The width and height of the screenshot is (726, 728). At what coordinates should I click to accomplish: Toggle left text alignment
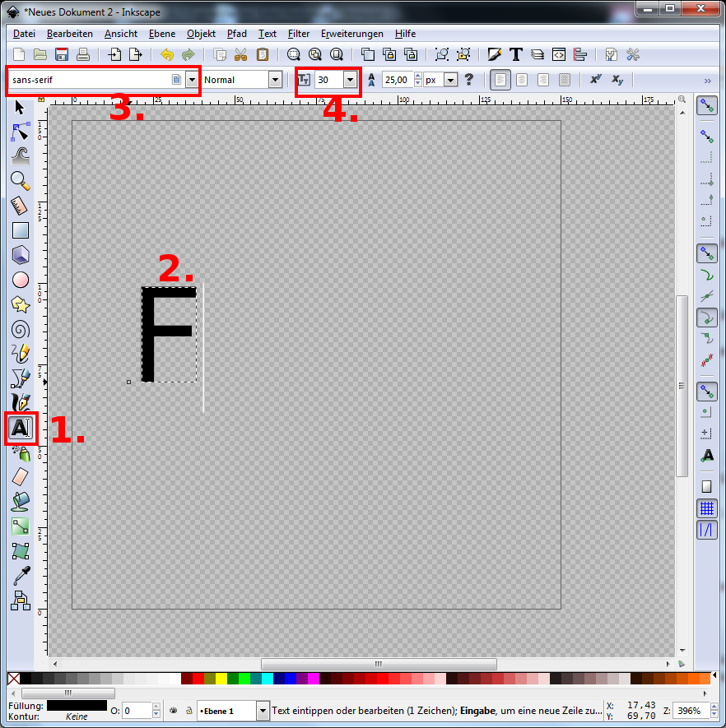point(500,80)
